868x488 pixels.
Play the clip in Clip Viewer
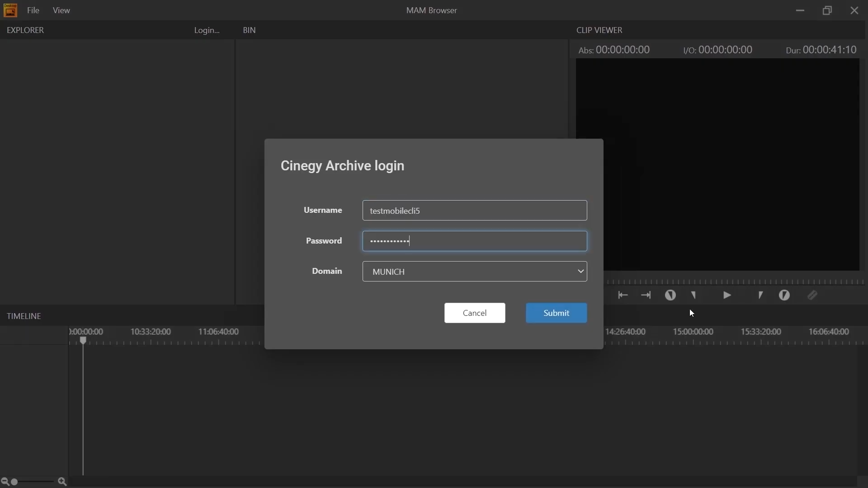[727, 296]
